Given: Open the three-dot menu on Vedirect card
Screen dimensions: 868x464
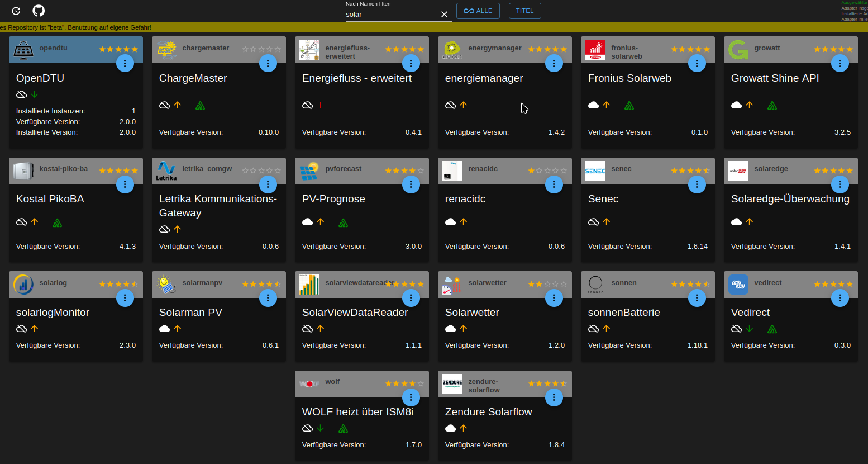Looking at the screenshot, I should click(840, 298).
